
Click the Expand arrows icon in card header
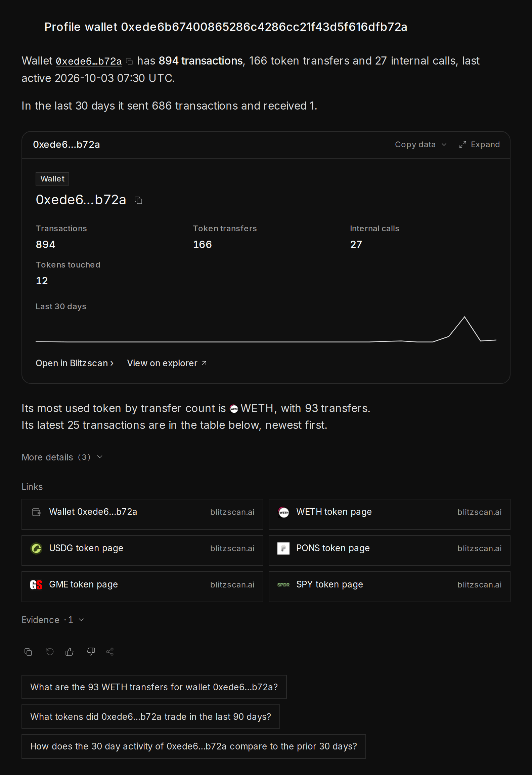pyautogui.click(x=463, y=145)
